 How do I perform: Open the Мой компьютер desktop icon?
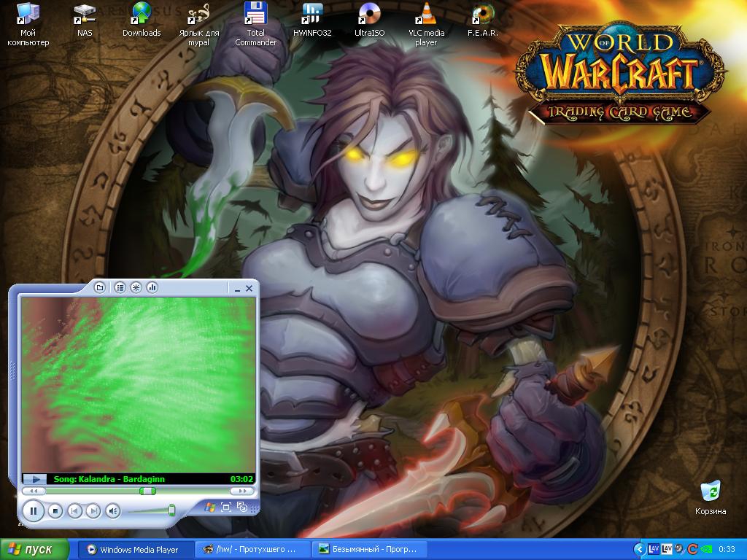coord(28,24)
